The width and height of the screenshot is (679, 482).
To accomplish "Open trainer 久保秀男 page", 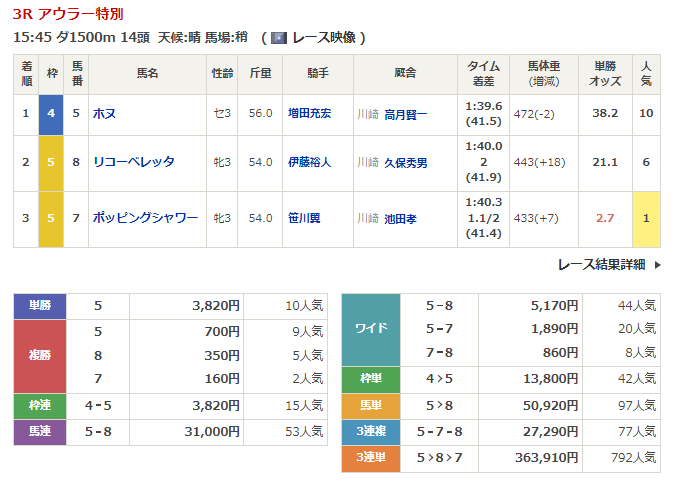I will coord(405,162).
